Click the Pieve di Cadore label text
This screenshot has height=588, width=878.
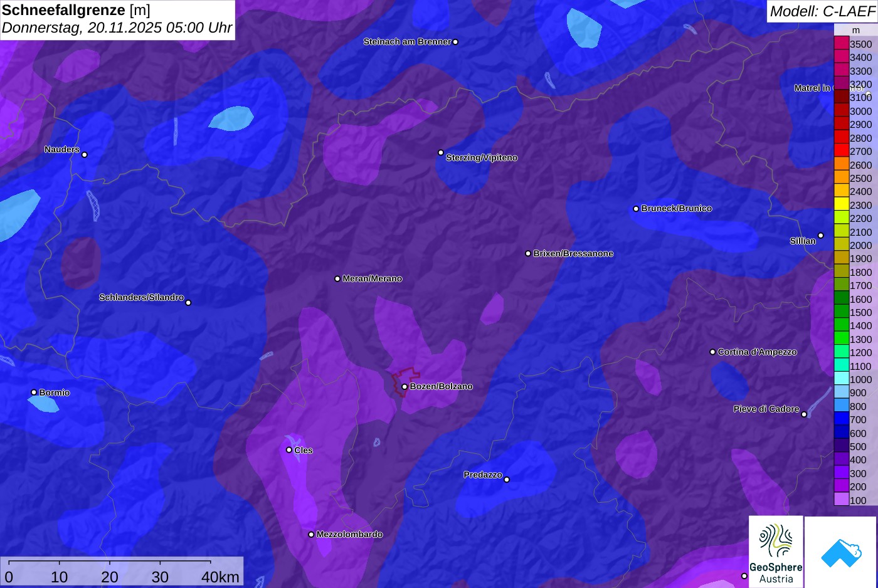[766, 409]
